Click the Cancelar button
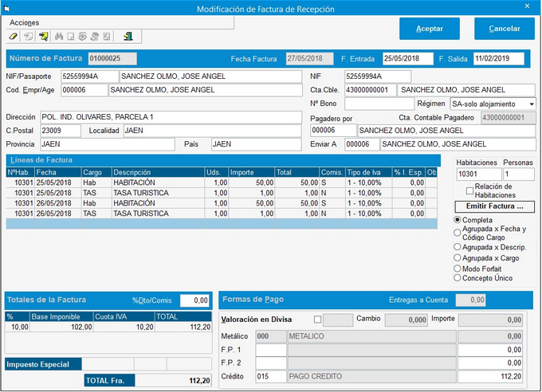This screenshot has width=542, height=392. click(x=505, y=29)
